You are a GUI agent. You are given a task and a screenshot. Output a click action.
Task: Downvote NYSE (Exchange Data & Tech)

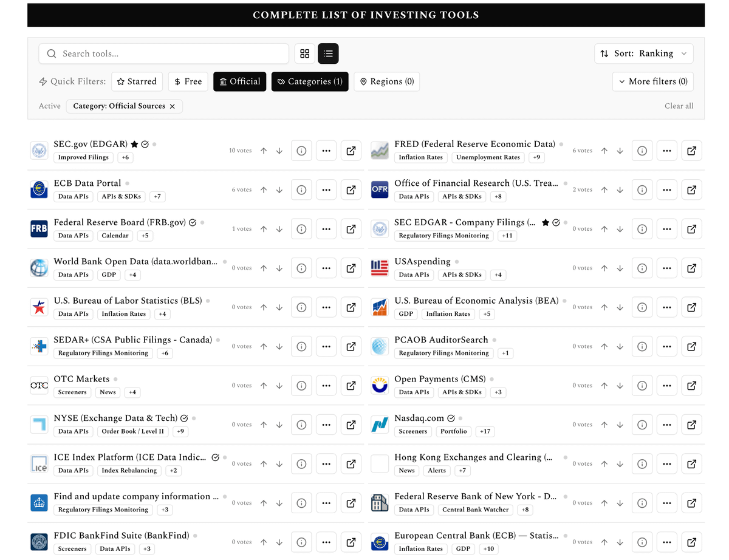pos(279,425)
